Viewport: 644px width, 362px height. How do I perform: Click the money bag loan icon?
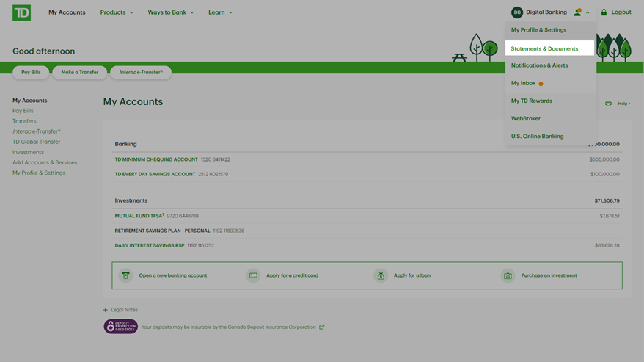[x=381, y=275]
